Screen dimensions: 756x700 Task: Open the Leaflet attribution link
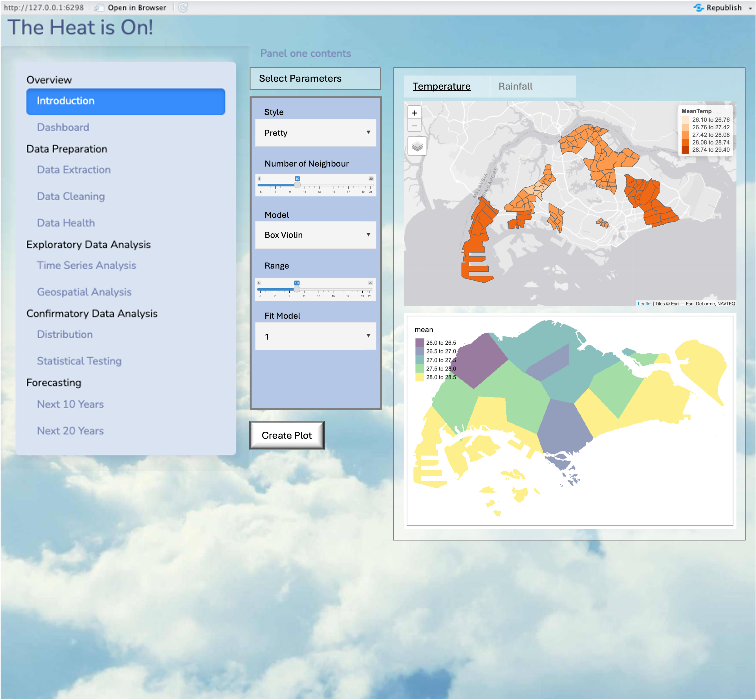click(644, 304)
